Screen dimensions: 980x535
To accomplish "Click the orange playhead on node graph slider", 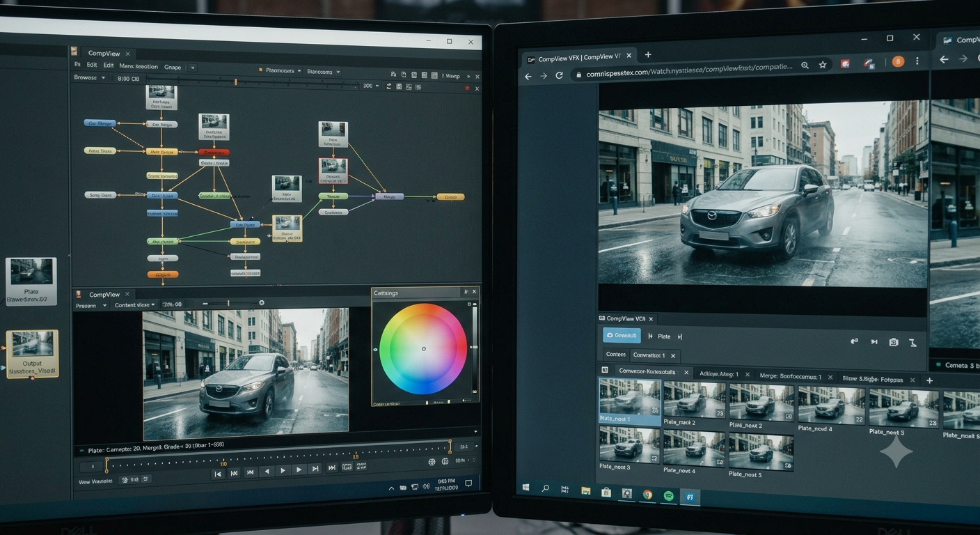I will tap(235, 82).
